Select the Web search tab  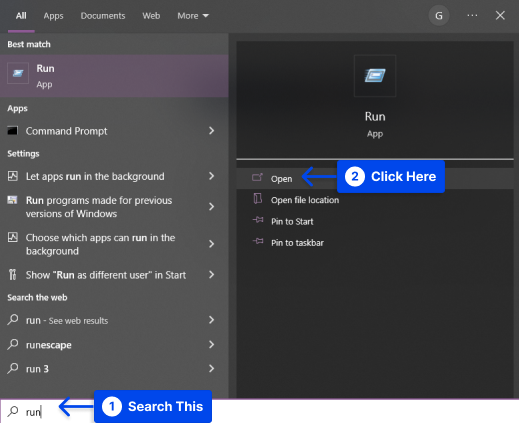click(151, 16)
